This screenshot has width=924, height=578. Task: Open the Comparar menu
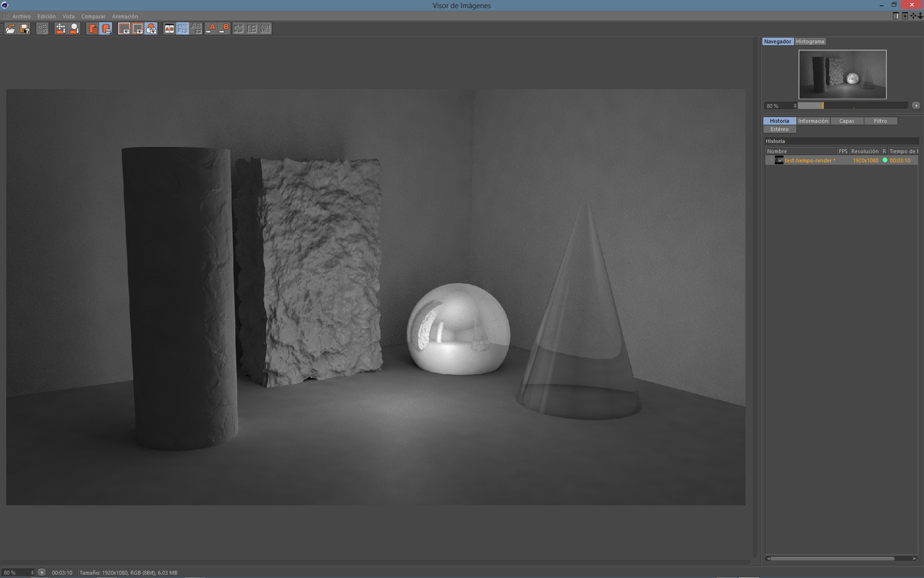(x=93, y=16)
